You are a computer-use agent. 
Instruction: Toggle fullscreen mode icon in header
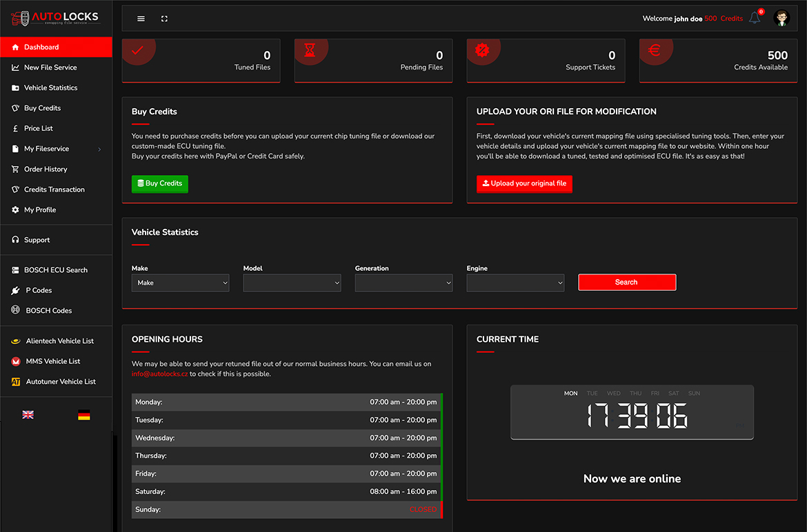164,19
